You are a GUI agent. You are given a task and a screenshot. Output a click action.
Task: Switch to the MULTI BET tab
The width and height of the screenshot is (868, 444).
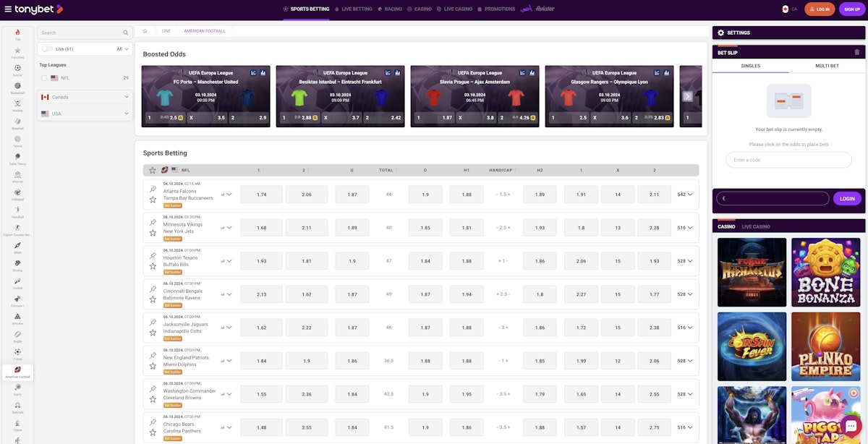coord(827,65)
